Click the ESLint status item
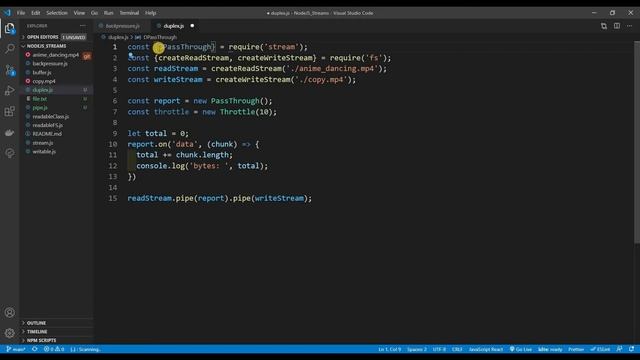The height and width of the screenshot is (360, 640). [600, 349]
